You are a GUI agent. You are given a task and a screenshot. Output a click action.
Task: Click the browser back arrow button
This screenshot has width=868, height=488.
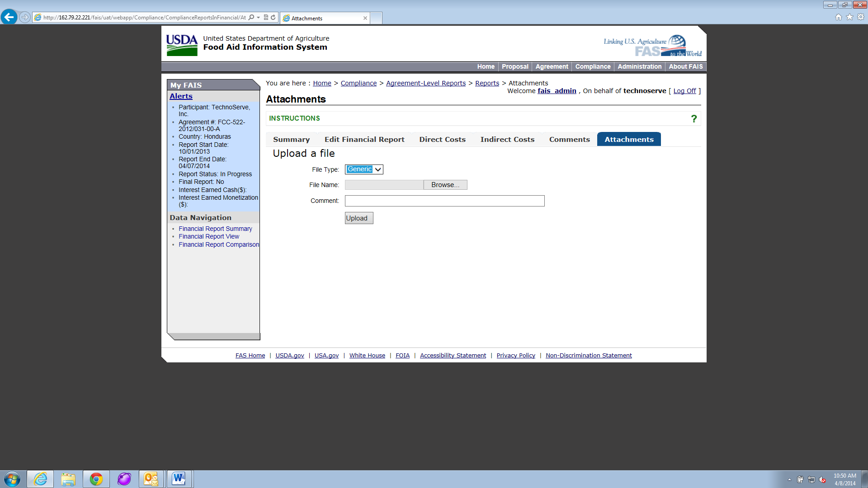pos(9,17)
